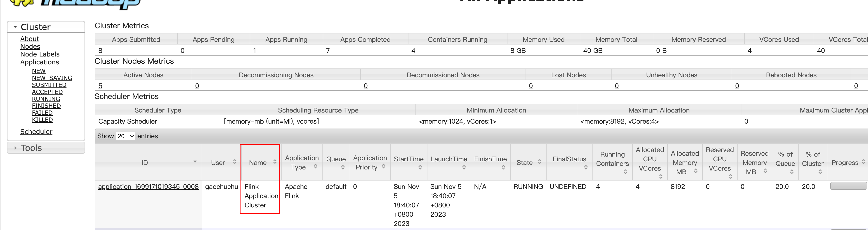868x230 pixels.
Task: Go to the Nodes page
Action: (x=30, y=47)
